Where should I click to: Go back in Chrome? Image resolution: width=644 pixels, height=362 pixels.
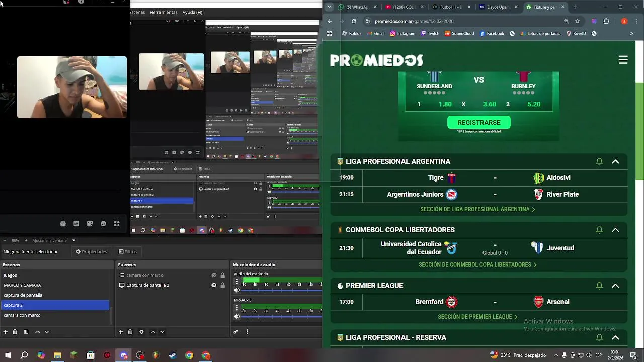[x=330, y=21]
